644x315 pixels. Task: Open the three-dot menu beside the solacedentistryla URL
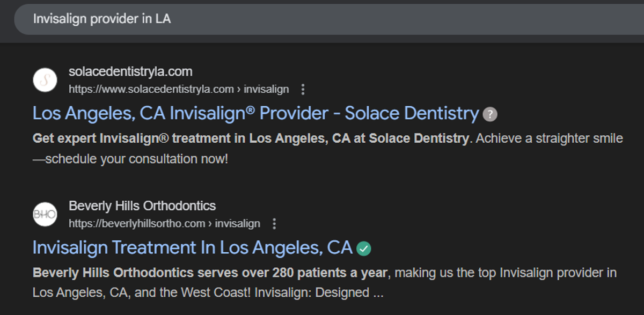pyautogui.click(x=303, y=89)
